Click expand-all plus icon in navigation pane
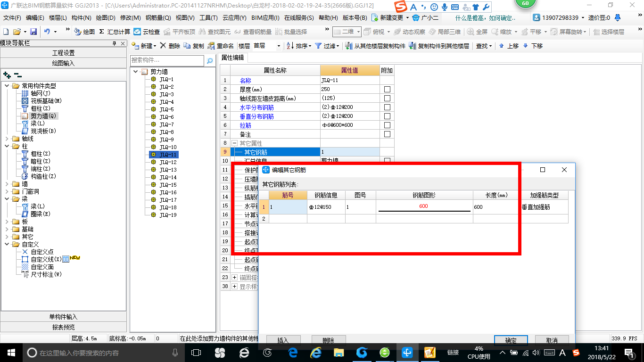 (7, 74)
